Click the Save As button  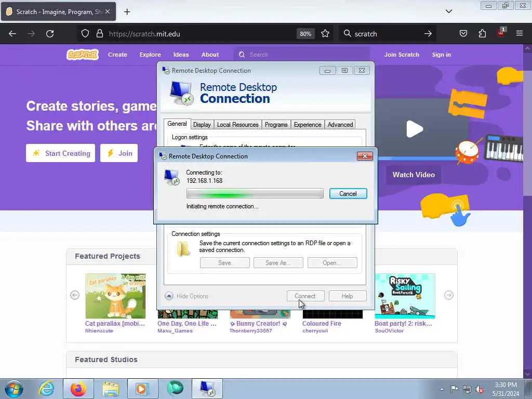(278, 262)
